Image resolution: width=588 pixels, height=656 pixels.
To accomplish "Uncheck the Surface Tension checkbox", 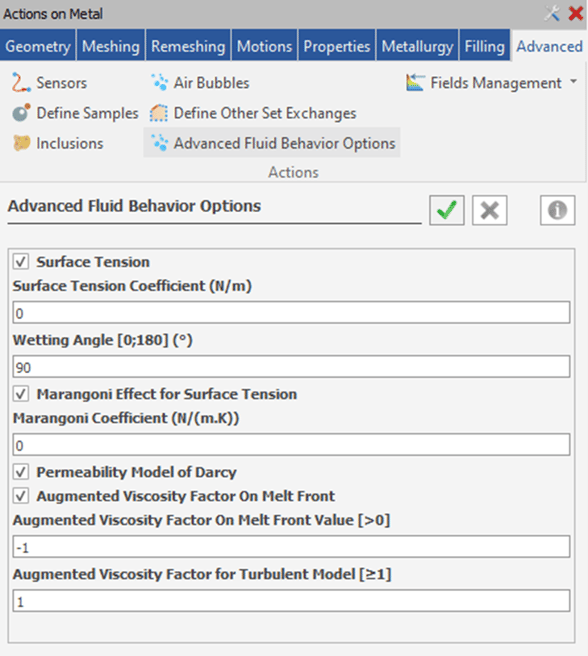I will [x=21, y=262].
